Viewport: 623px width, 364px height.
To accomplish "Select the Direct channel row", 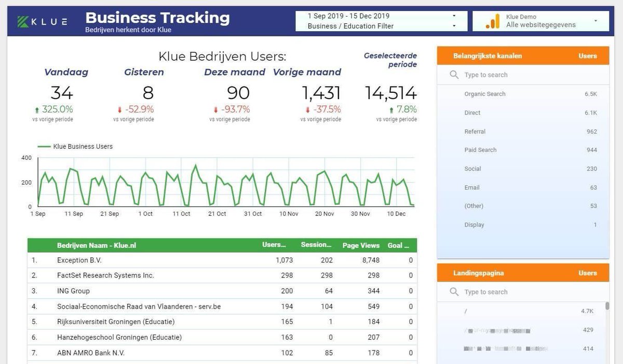I will tap(523, 113).
